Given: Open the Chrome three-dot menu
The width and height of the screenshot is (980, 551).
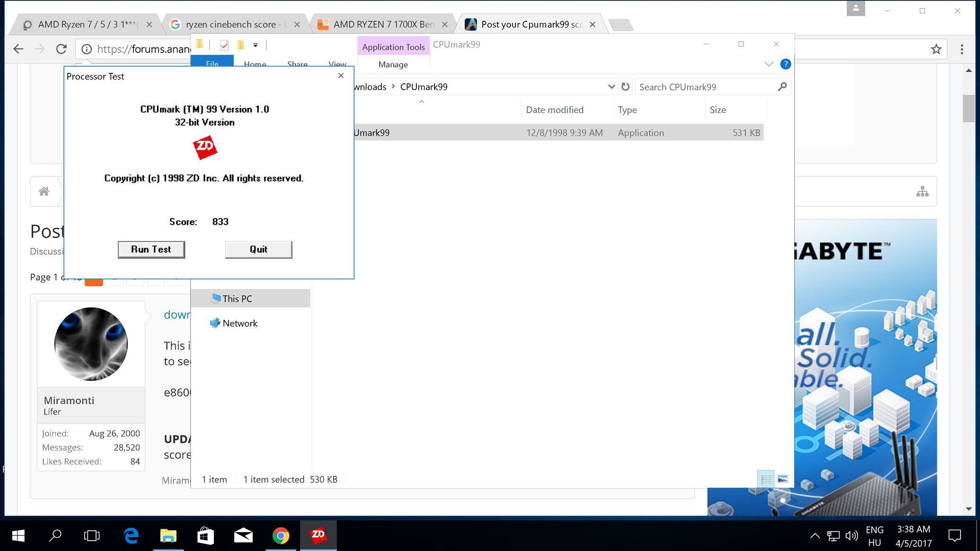Looking at the screenshot, I should [962, 49].
